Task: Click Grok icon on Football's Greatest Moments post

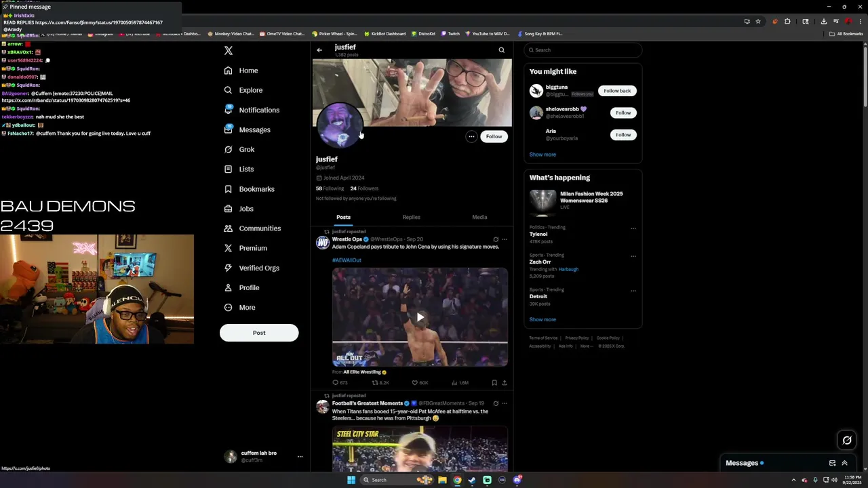Action: click(x=496, y=403)
